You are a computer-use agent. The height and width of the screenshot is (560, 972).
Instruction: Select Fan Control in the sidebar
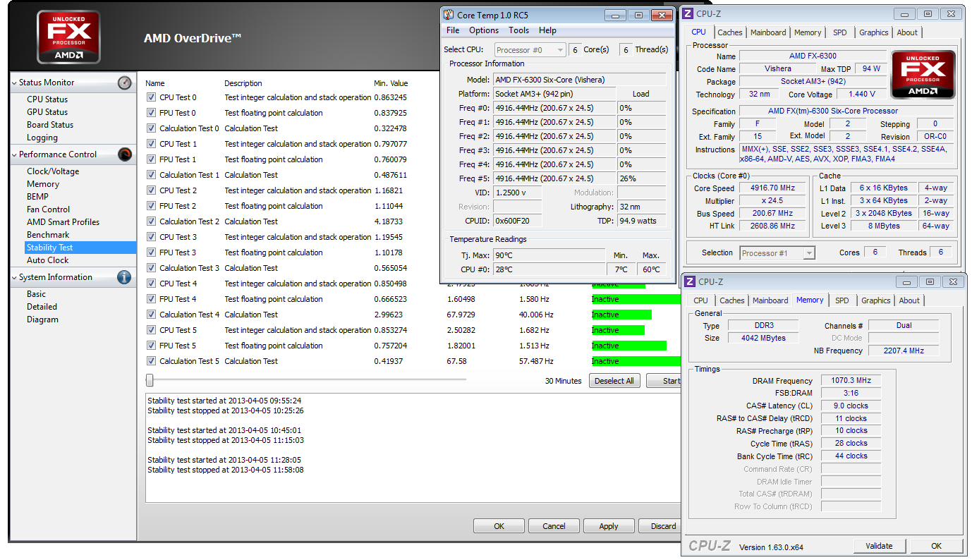[48, 209]
